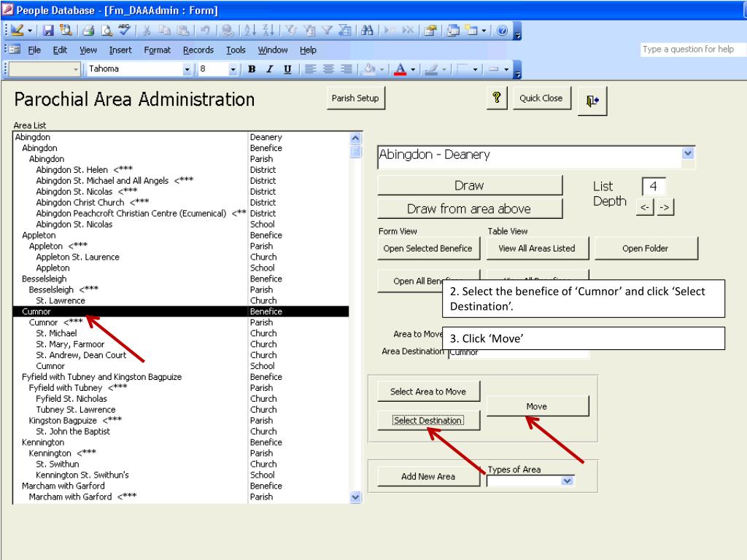Open the Tahoma font dropdown
Image resolution: width=747 pixels, height=560 pixels.
[187, 69]
